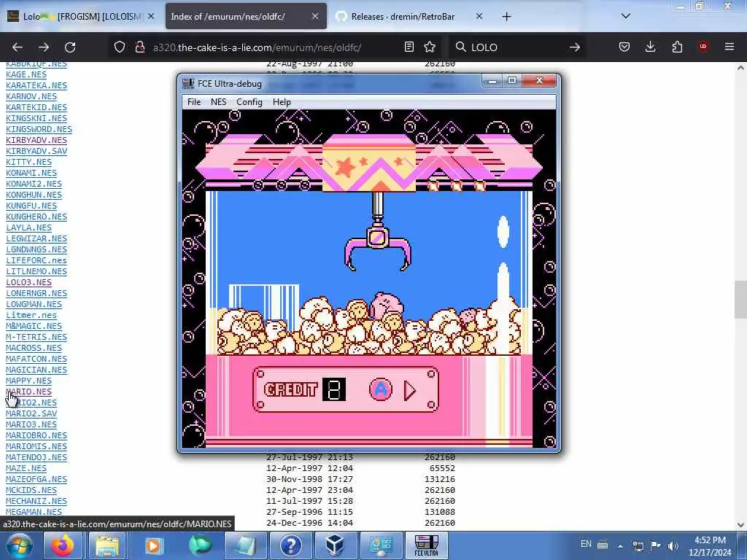This screenshot has width=747, height=560.
Task: Click the EN language indicator
Action: pyautogui.click(x=586, y=544)
